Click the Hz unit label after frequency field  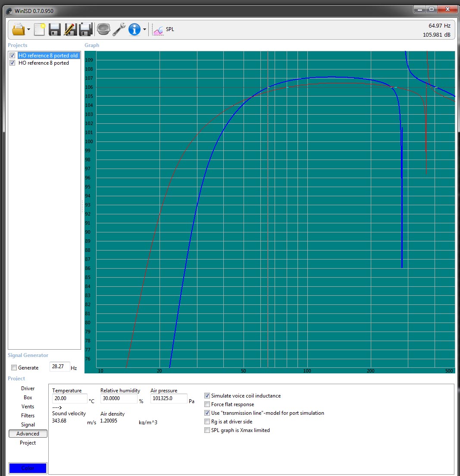pos(74,368)
